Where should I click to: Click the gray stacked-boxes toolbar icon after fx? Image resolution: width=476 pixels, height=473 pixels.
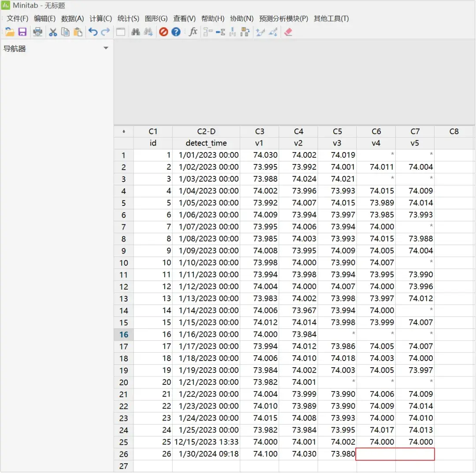[x=208, y=32]
